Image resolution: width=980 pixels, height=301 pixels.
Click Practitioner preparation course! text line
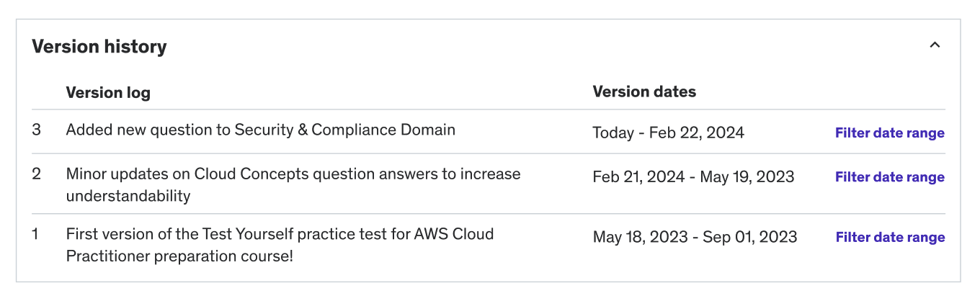[x=179, y=257]
